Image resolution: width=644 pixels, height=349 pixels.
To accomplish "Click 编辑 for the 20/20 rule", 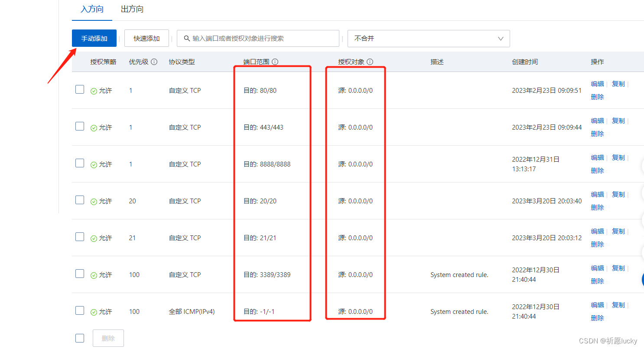I will [x=597, y=194].
